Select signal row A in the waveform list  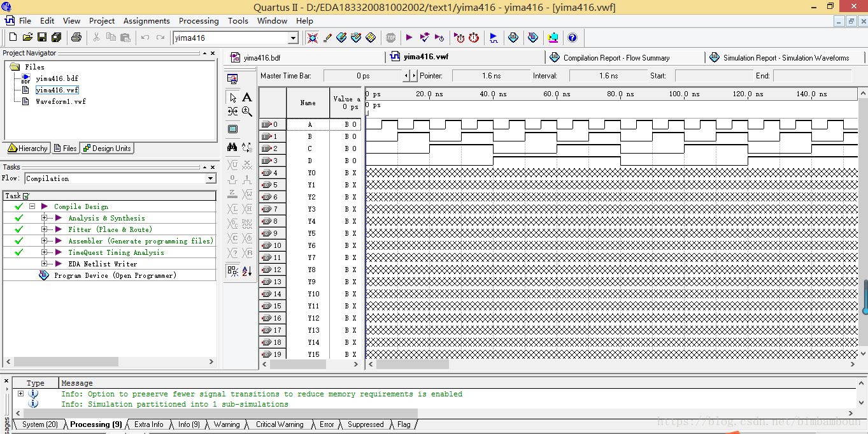pyautogui.click(x=310, y=124)
